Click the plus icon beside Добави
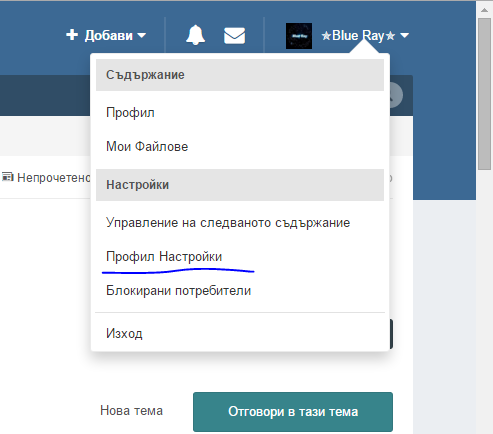 [x=72, y=35]
